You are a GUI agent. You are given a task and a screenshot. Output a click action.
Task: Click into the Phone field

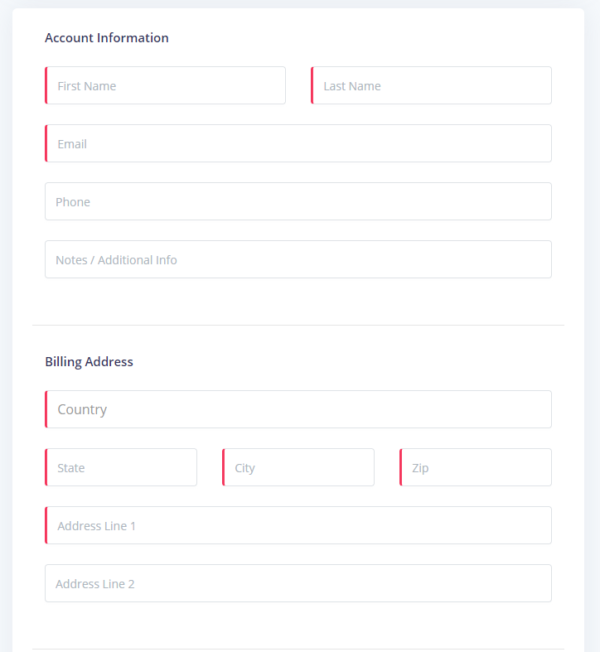pos(298,202)
